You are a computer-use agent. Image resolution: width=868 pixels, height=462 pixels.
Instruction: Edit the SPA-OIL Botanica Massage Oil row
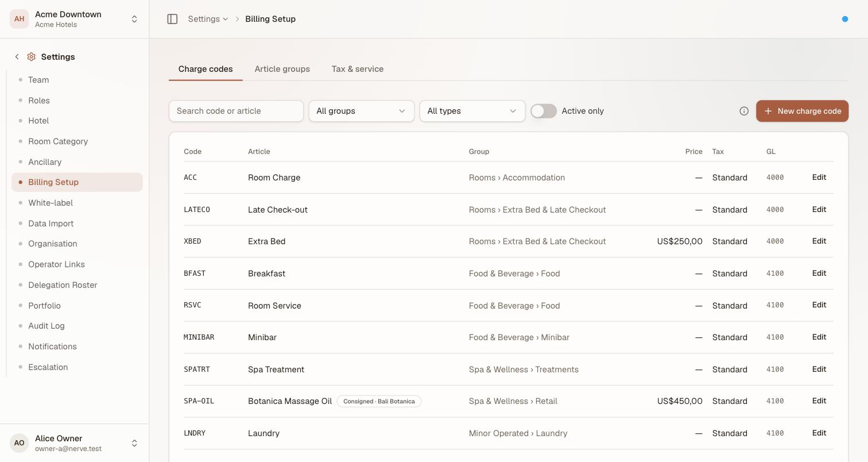click(x=819, y=401)
